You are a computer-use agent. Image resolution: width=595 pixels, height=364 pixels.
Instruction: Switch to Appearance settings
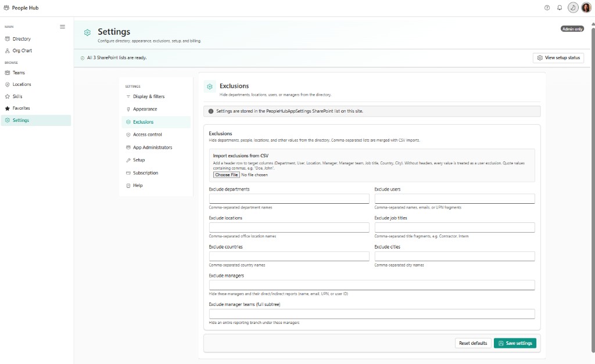pyautogui.click(x=156, y=109)
